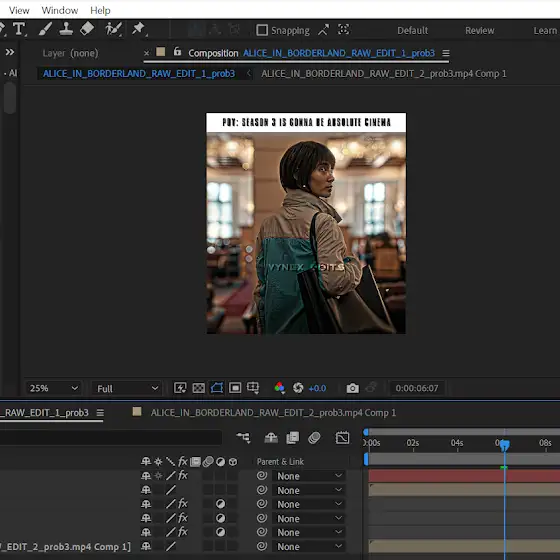The height and width of the screenshot is (560, 560).
Task: Click the breadcrumb arrow between composition names
Action: tap(249, 74)
